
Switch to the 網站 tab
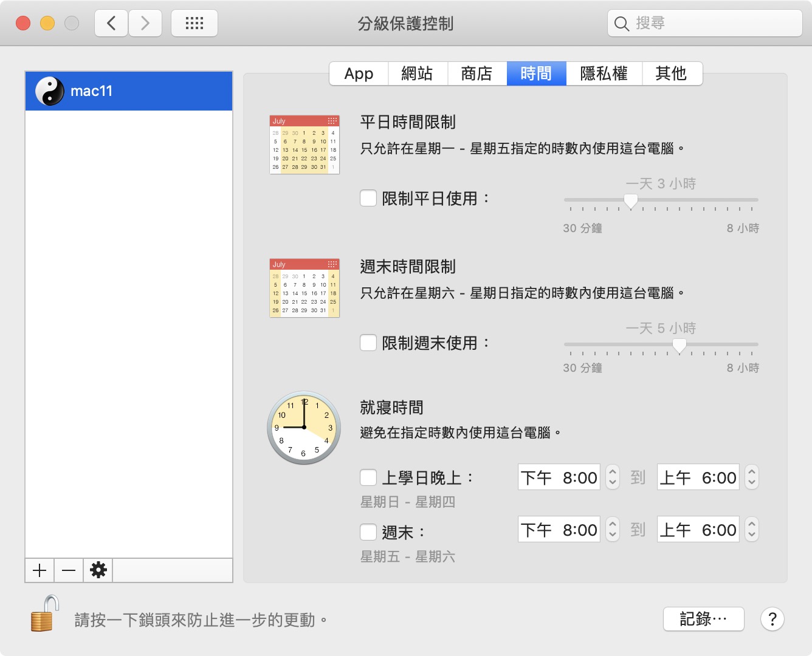(x=418, y=73)
